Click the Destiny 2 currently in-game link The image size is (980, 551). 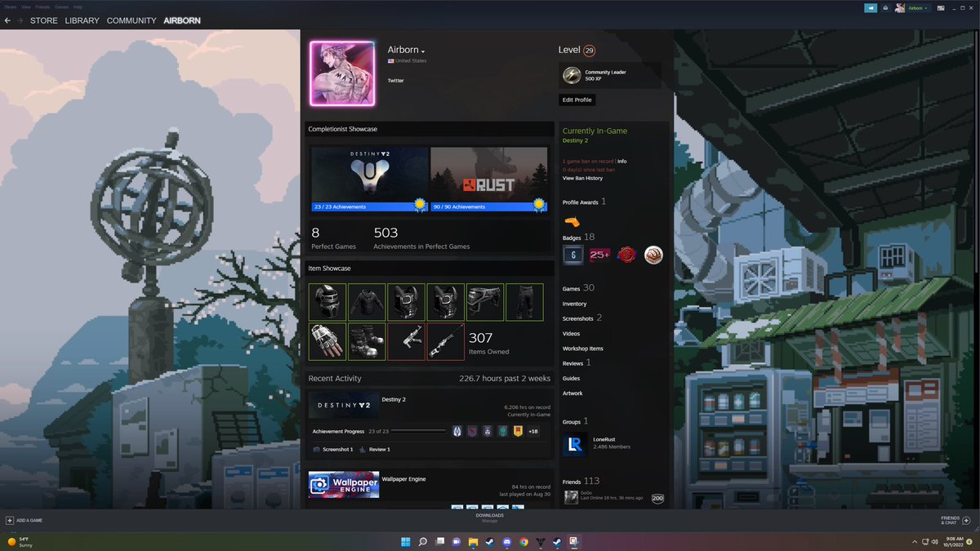575,140
